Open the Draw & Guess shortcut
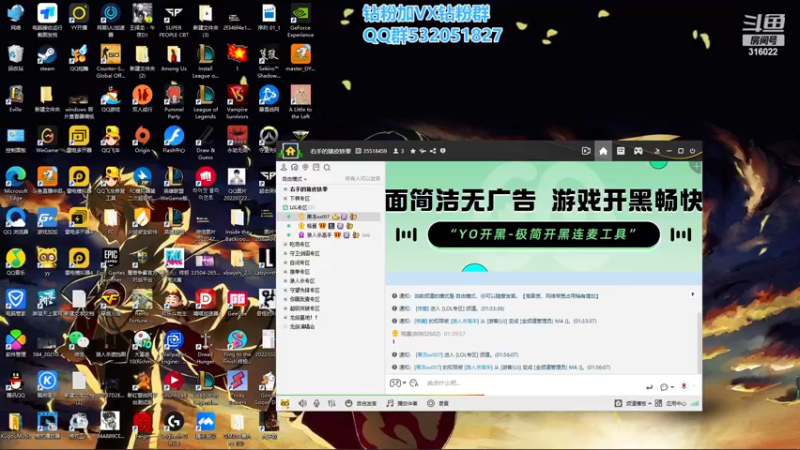800x450 pixels. click(x=205, y=143)
